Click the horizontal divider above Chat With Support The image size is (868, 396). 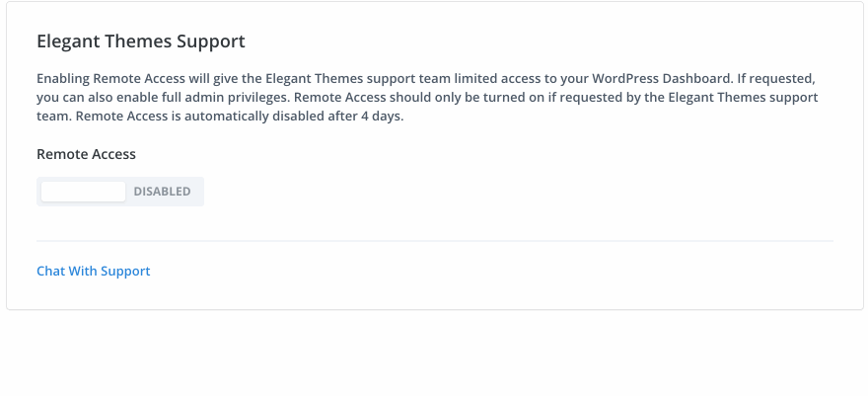[x=434, y=240]
